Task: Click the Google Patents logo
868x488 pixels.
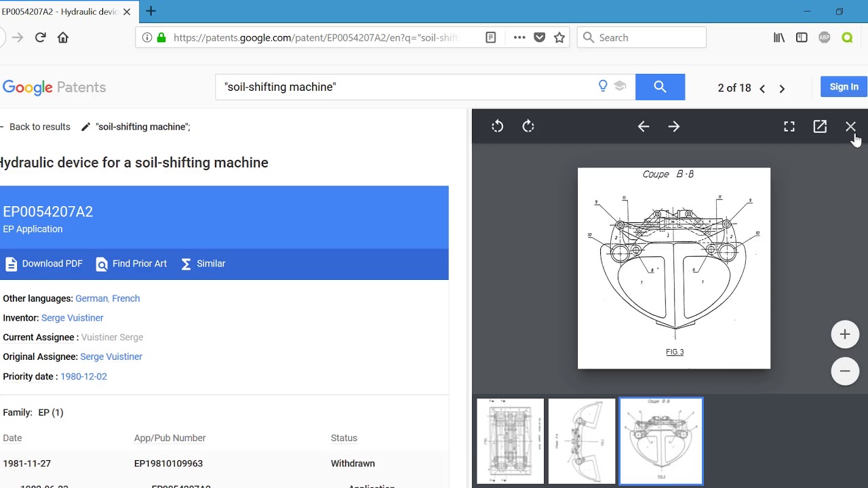Action: 54,87
